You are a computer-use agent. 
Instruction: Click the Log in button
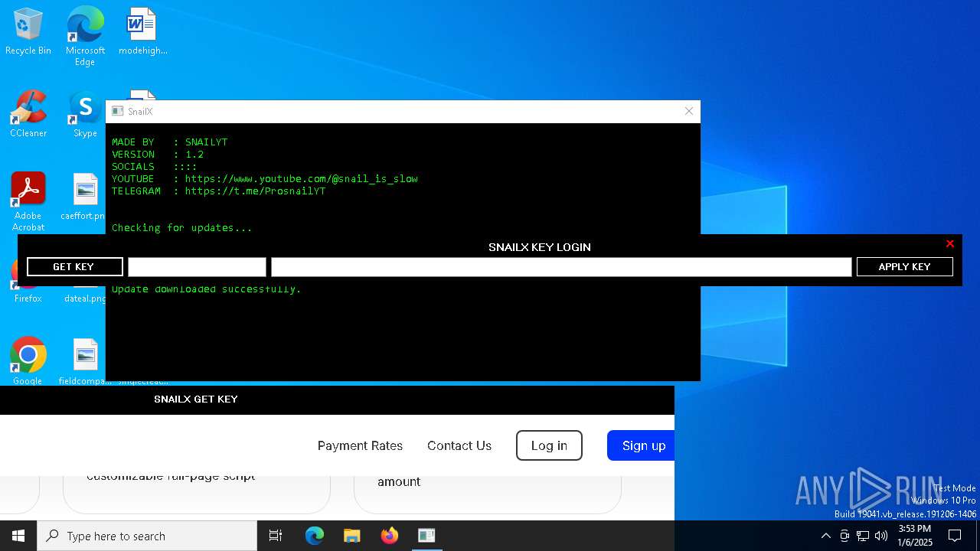pos(549,445)
